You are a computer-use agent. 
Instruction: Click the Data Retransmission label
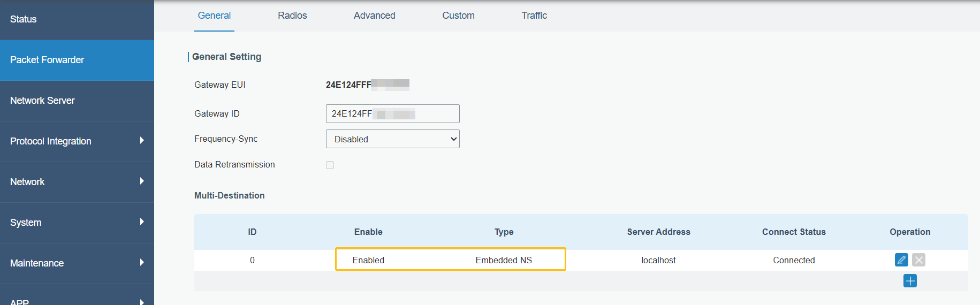tap(234, 164)
